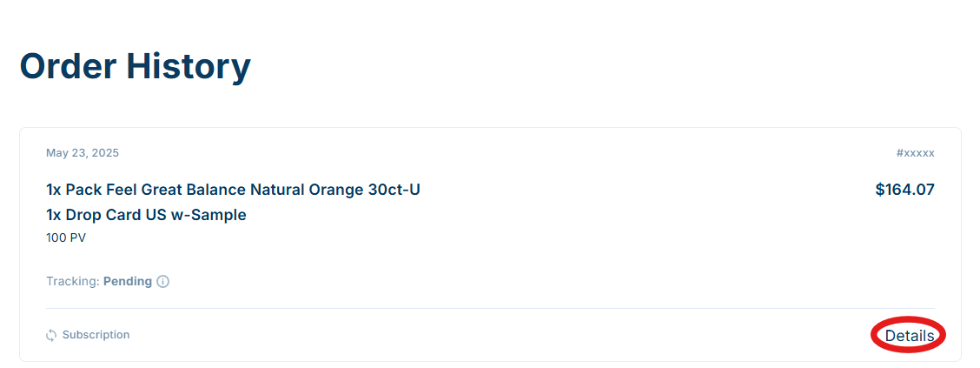This screenshot has height=368, width=980.
Task: Click the Tracking label
Action: pos(72,282)
